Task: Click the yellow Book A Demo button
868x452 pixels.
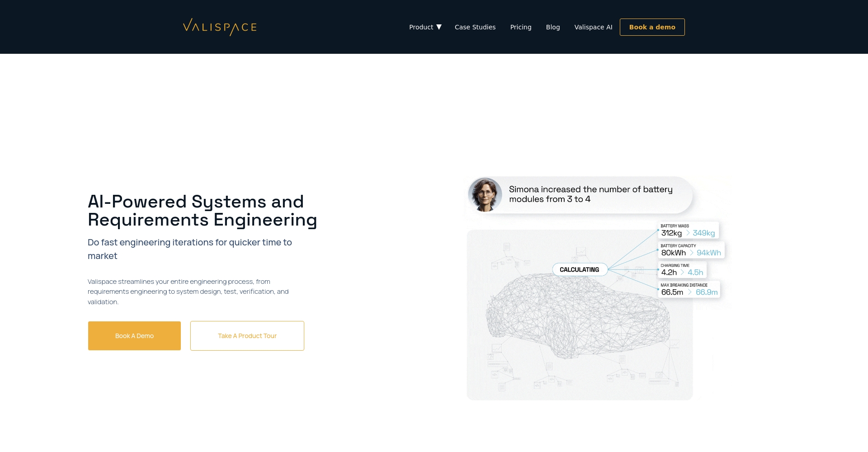Action: pos(134,336)
